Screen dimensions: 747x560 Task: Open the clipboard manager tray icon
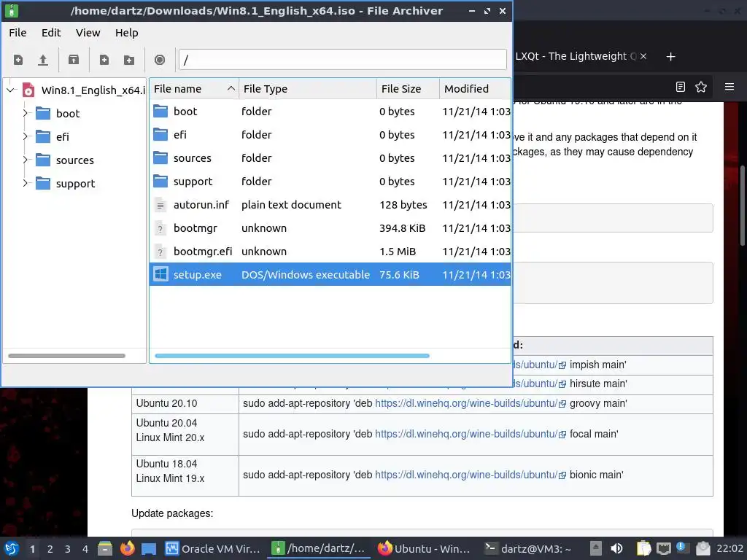click(643, 548)
